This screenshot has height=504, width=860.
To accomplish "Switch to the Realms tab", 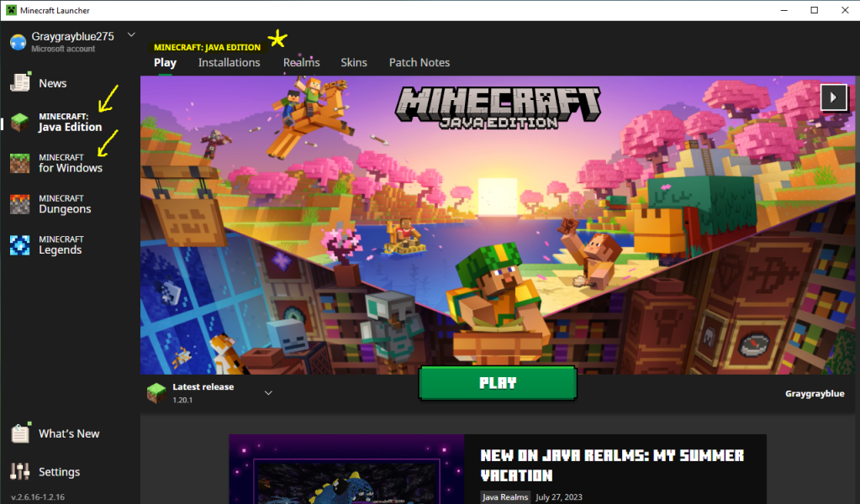I will [x=301, y=63].
